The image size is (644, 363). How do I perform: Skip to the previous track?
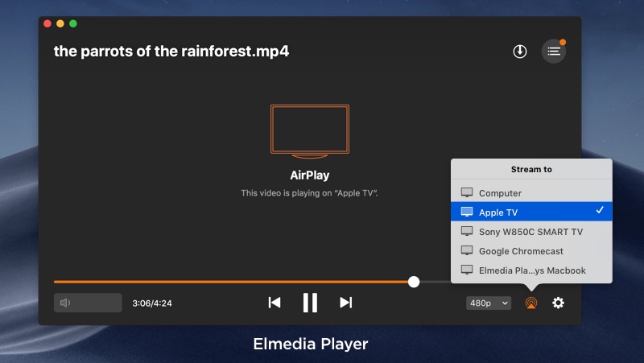click(275, 303)
